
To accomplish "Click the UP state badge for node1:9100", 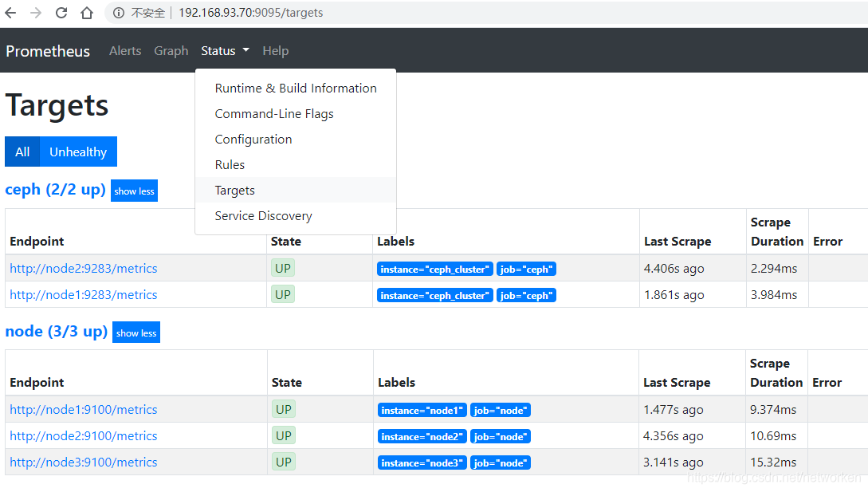I will pos(284,409).
